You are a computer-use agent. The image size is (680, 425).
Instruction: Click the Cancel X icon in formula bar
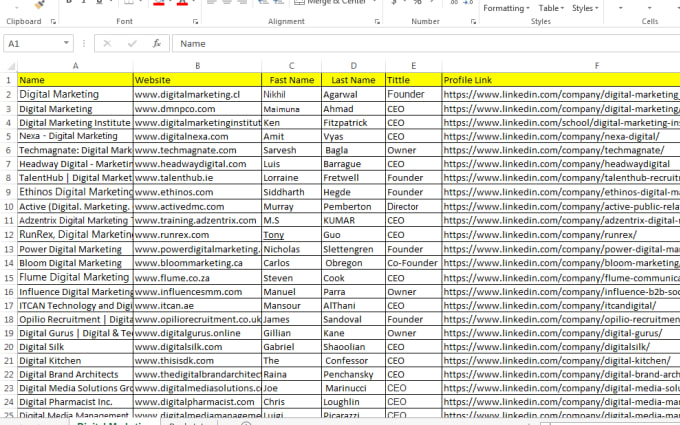pyautogui.click(x=107, y=43)
